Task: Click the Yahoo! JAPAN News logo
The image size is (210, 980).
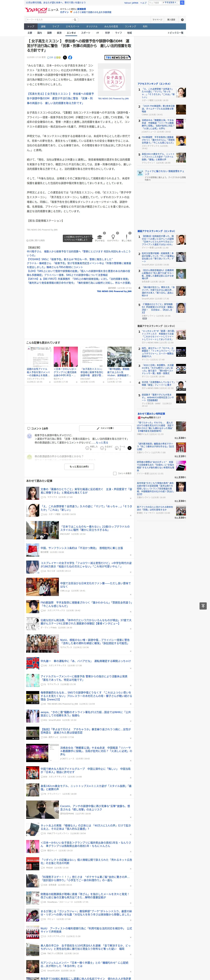Action: click(x=42, y=10)
